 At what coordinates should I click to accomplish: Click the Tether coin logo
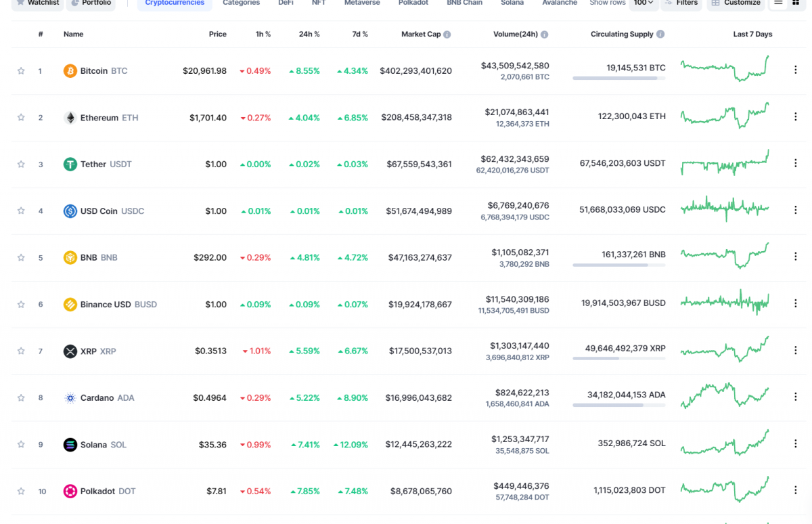click(70, 164)
